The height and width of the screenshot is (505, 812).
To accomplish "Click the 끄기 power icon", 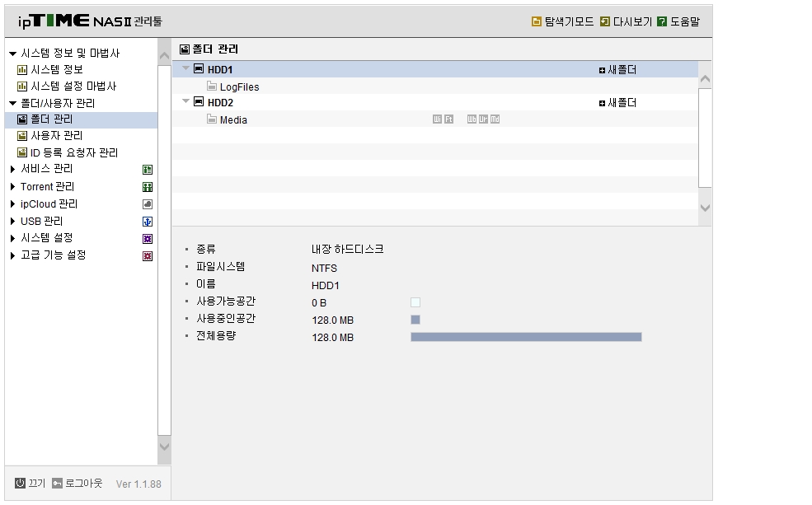I will pos(20,484).
